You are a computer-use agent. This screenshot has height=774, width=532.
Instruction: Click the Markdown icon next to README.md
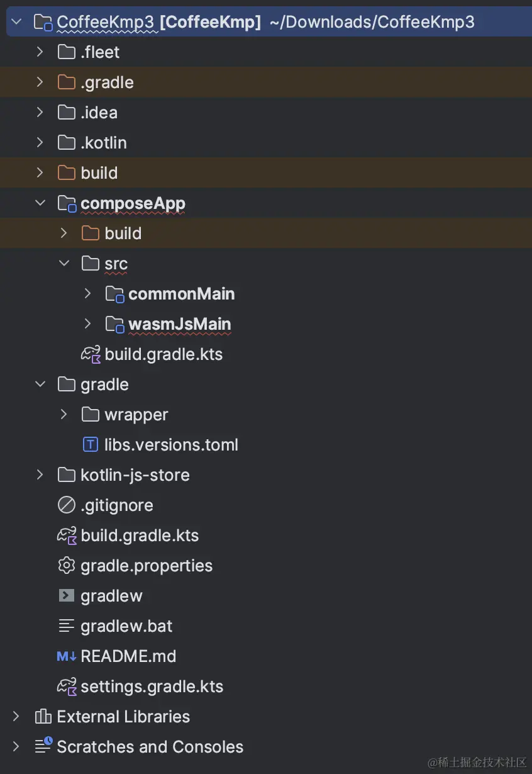tap(65, 656)
